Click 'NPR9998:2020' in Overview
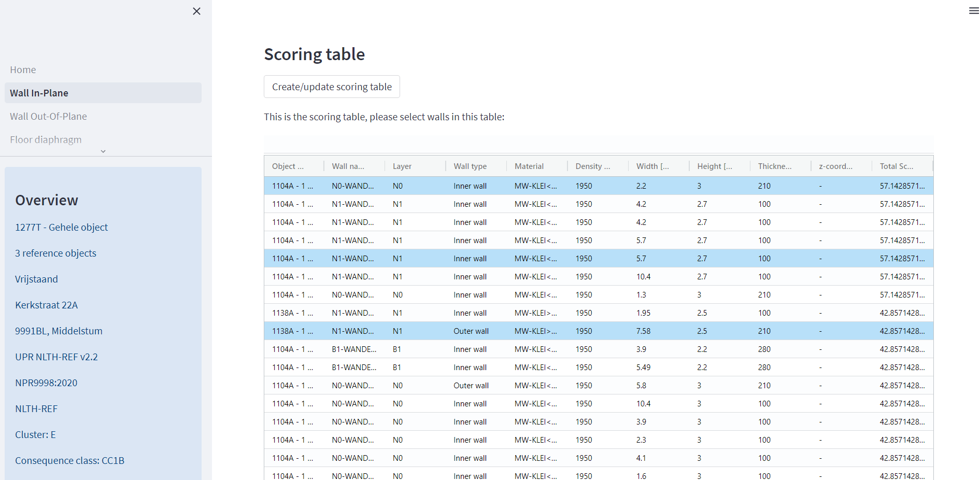The image size is (980, 480). 46,383
